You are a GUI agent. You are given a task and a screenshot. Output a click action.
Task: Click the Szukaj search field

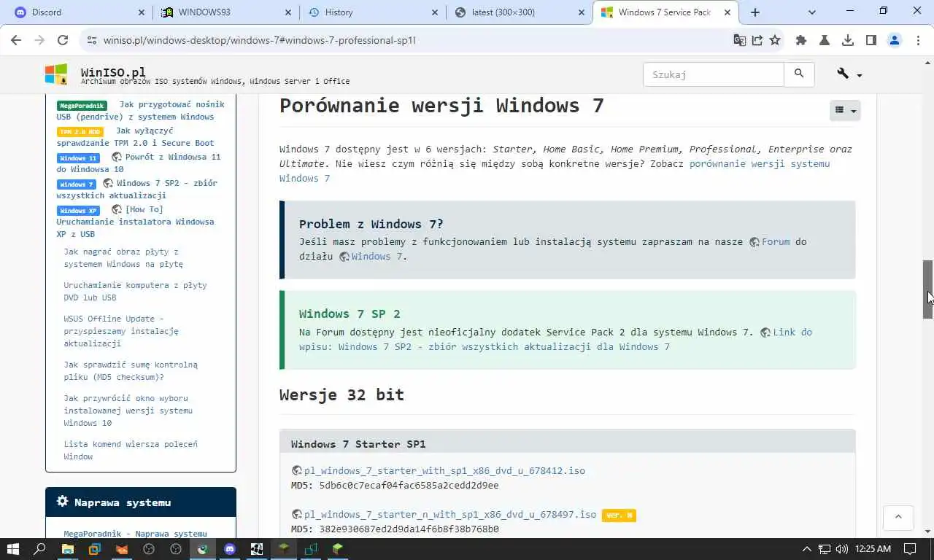714,74
